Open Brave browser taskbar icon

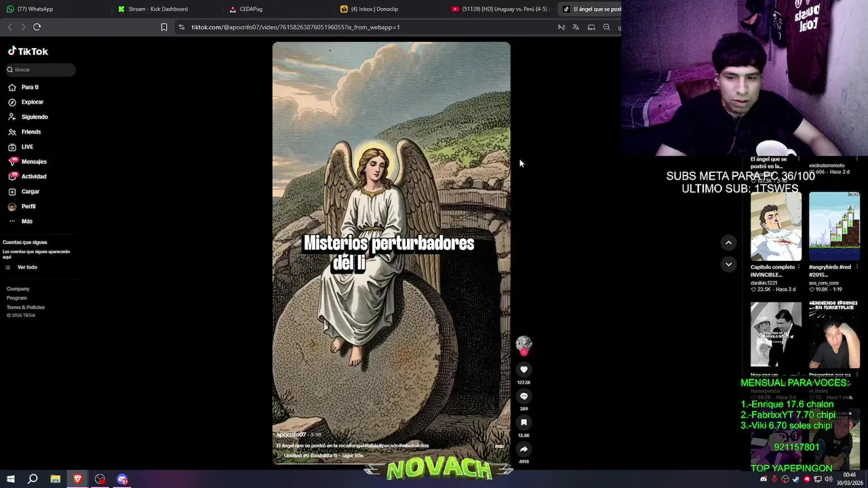point(77,479)
